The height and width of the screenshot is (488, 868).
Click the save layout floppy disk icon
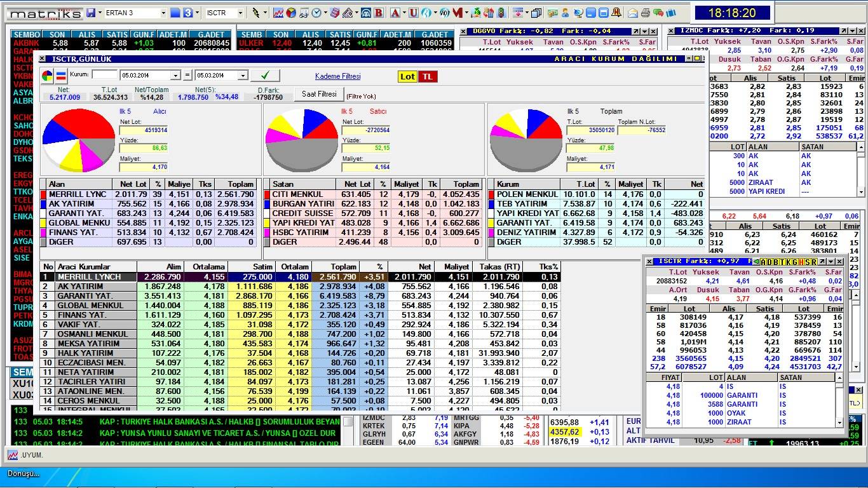(x=91, y=13)
